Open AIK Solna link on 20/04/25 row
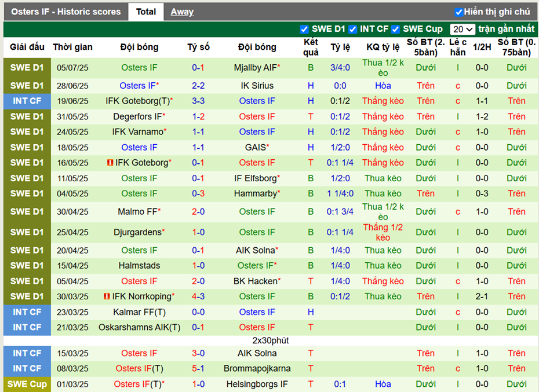Viewport: 539px width, 392px height. [x=257, y=250]
